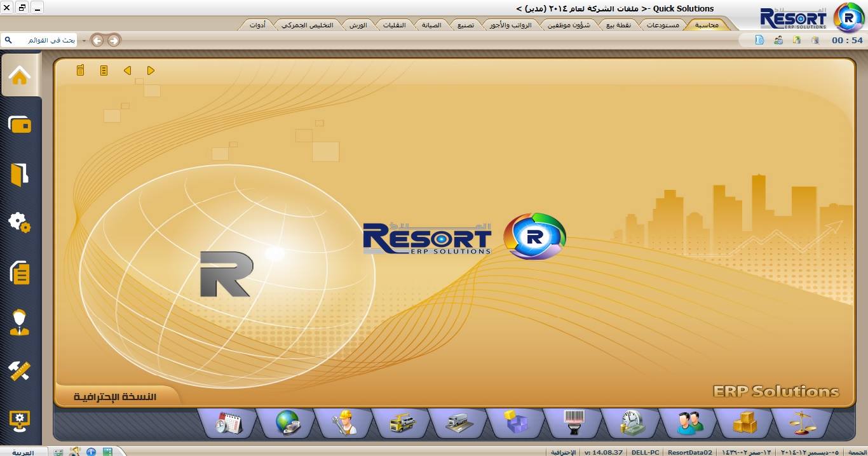Screen dimensions: 868x456
Task: Open the barcode scanner point-of-sale icon
Action: 574,423
